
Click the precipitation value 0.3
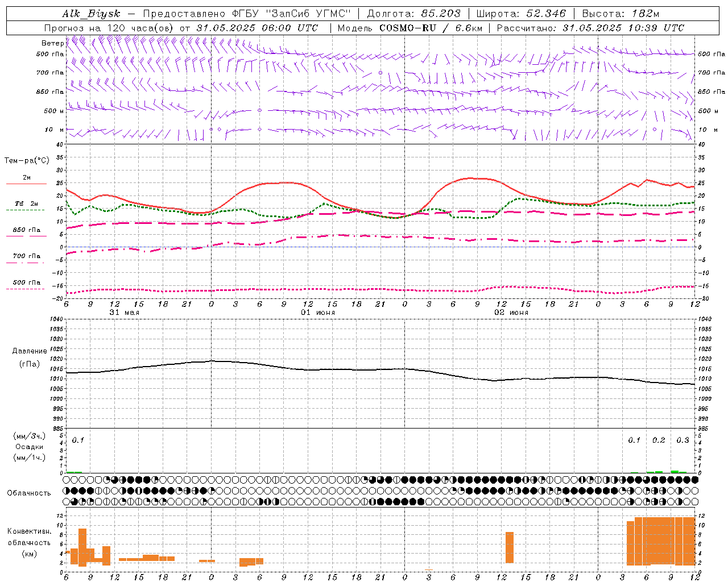tap(682, 440)
